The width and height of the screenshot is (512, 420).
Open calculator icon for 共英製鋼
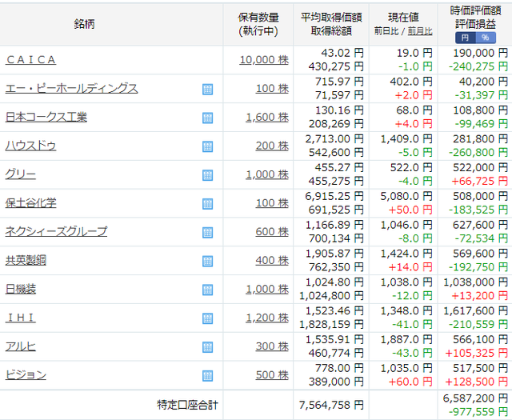[x=208, y=262]
